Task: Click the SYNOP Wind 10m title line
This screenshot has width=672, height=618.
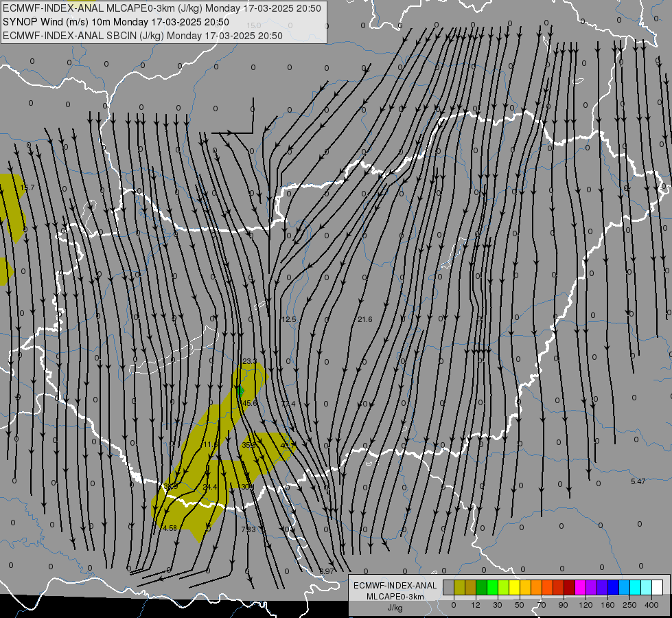Action: [116, 22]
